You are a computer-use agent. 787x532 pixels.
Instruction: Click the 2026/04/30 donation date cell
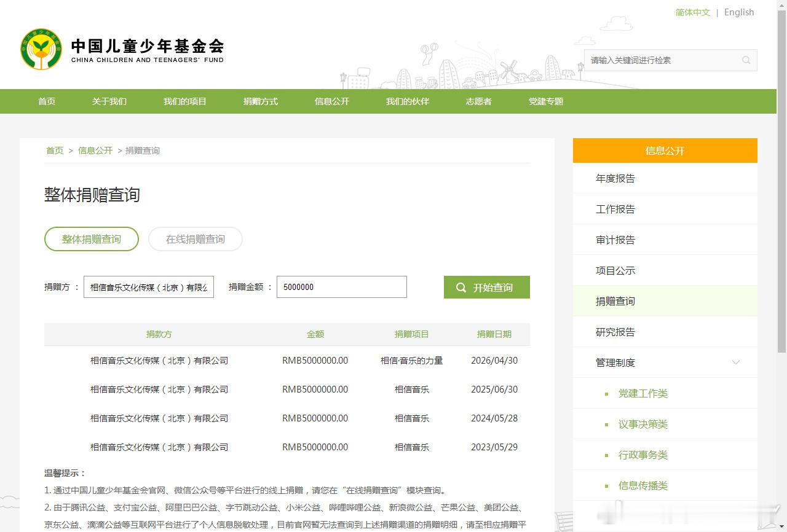coord(494,361)
